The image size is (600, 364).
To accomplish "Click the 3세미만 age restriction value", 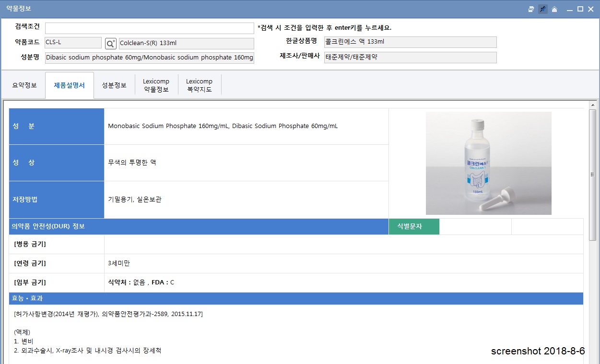I will pos(119,263).
